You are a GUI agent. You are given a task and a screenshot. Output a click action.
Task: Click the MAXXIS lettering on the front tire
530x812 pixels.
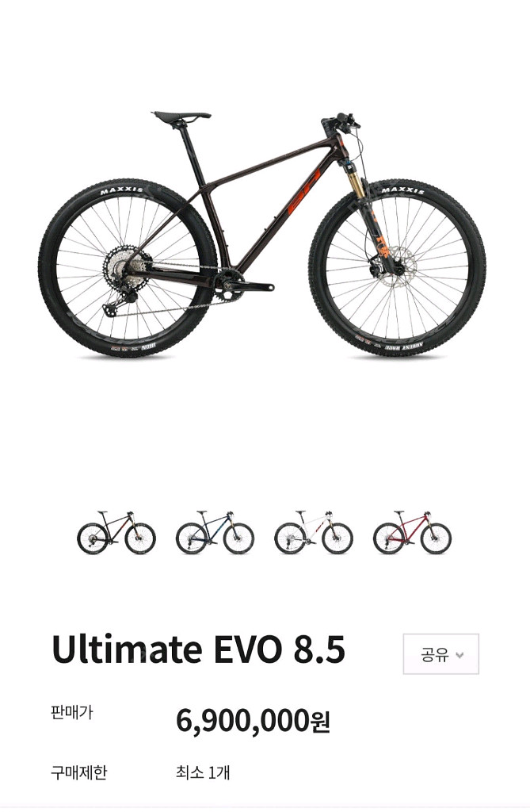click(x=405, y=190)
